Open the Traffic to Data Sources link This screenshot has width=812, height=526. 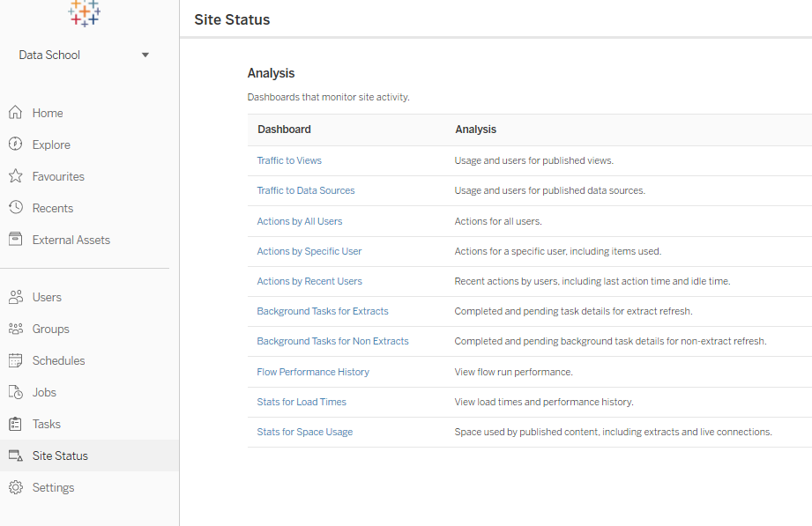[306, 190]
